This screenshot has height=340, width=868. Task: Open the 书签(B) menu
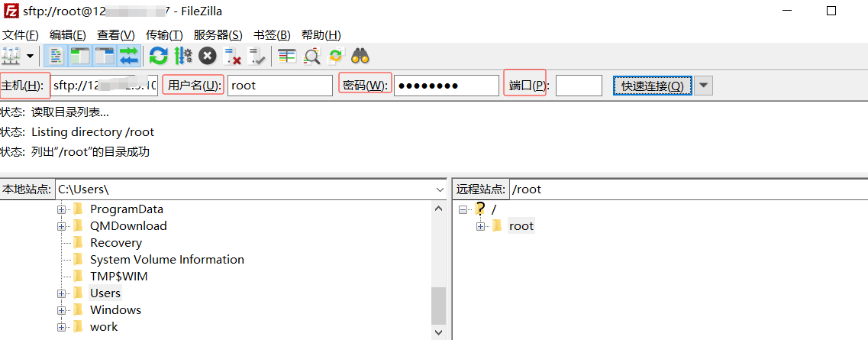point(272,35)
